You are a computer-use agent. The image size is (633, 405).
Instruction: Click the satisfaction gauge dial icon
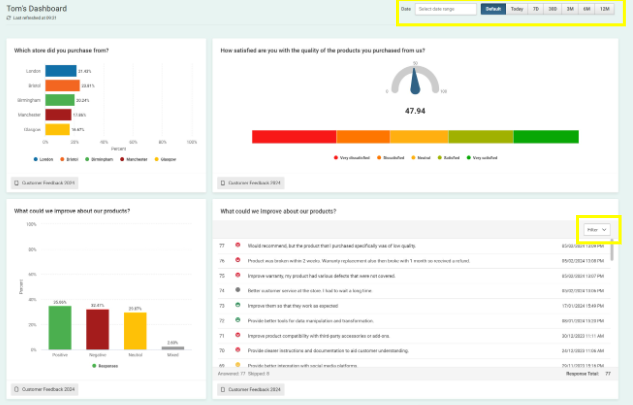click(410, 78)
